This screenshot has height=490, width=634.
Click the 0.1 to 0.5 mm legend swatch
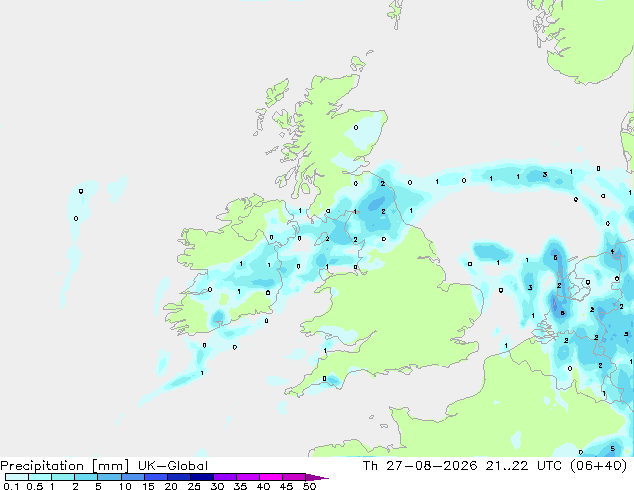pyautogui.click(x=17, y=477)
